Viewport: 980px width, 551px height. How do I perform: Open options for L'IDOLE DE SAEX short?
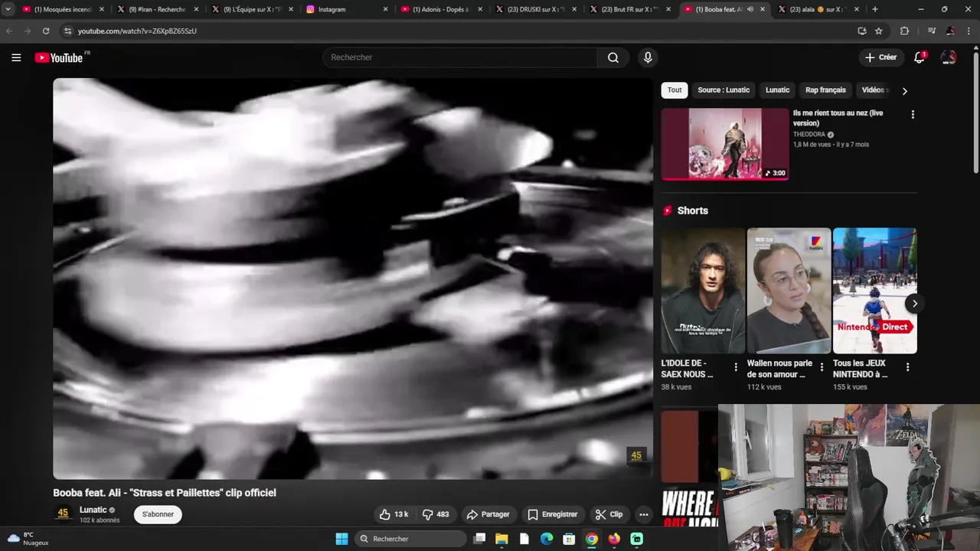(736, 367)
